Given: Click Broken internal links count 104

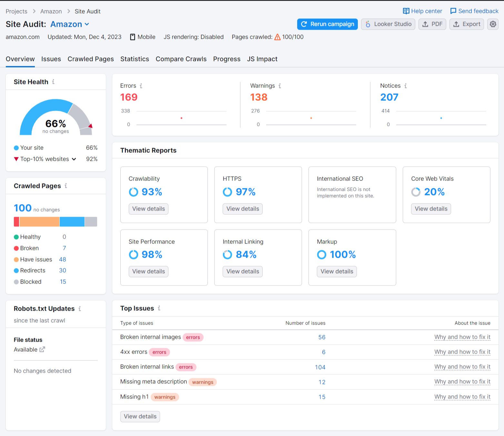Looking at the screenshot, I should point(320,367).
